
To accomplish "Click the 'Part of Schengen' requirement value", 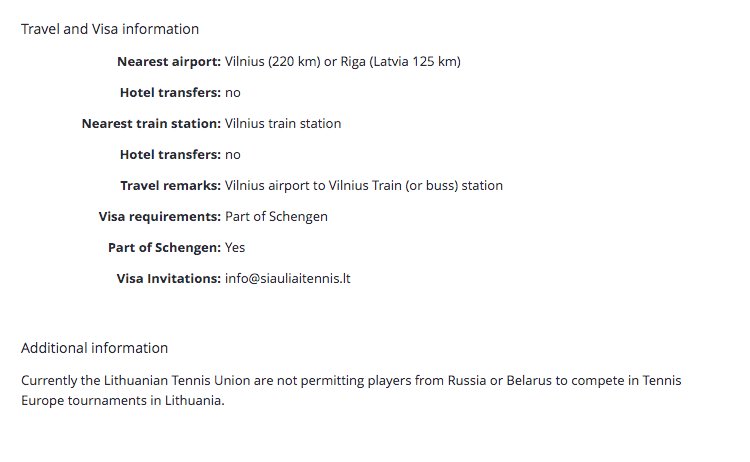I will (x=276, y=217).
